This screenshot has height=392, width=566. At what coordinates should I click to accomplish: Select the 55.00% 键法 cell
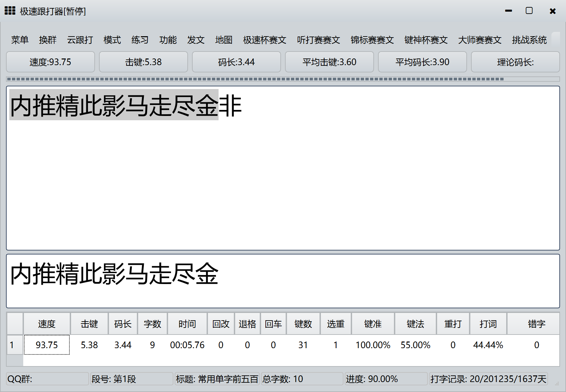pos(416,345)
